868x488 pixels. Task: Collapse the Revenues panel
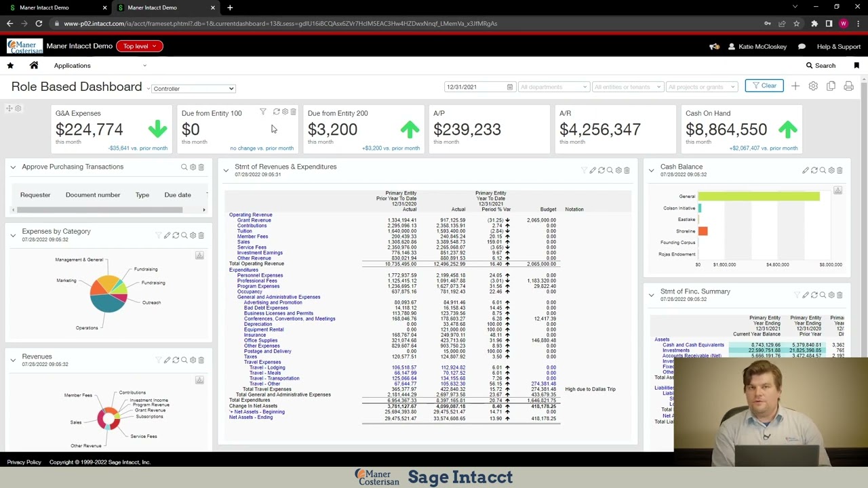point(13,360)
